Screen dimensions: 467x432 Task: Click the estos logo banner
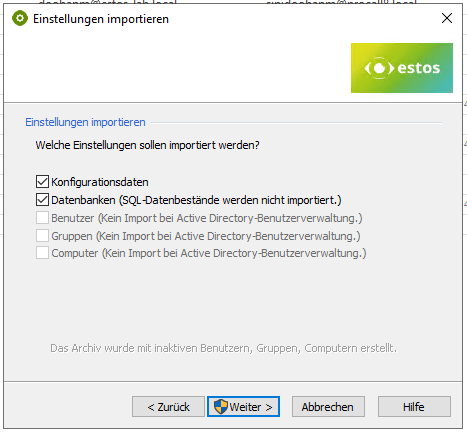[402, 68]
